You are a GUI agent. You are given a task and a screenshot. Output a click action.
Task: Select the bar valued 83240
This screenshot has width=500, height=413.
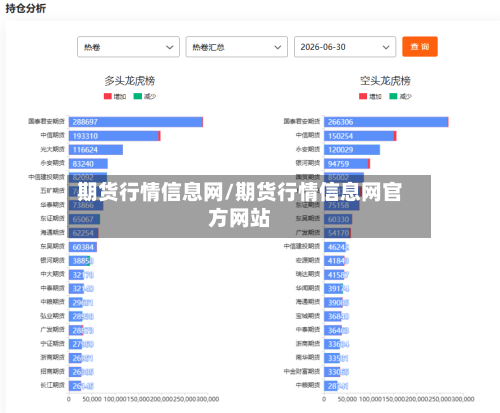tap(88, 164)
